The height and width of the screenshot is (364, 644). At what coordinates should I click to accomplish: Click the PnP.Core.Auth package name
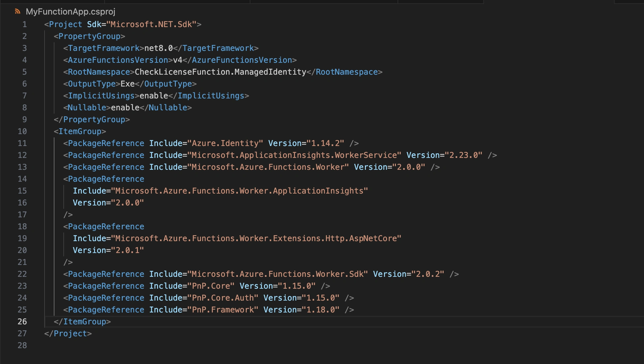pyautogui.click(x=223, y=298)
